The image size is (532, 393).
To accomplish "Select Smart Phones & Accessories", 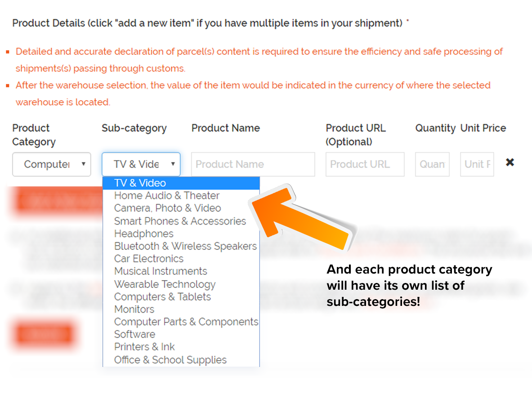I will tap(181, 221).
